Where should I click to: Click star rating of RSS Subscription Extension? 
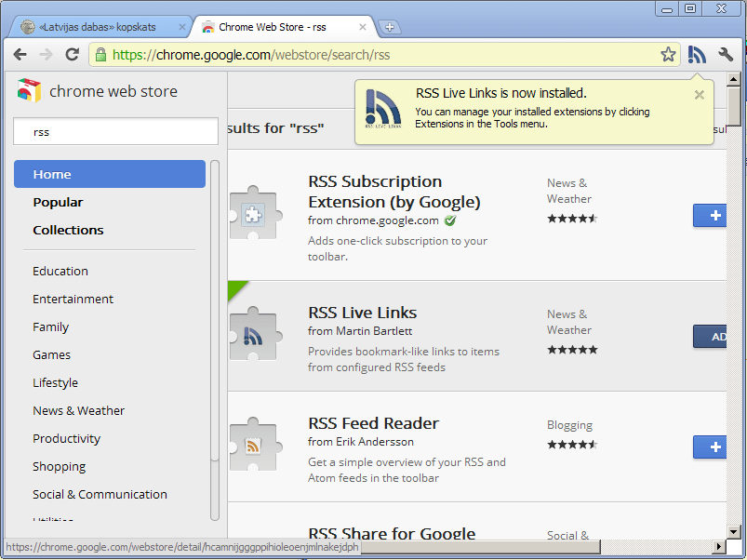click(572, 219)
